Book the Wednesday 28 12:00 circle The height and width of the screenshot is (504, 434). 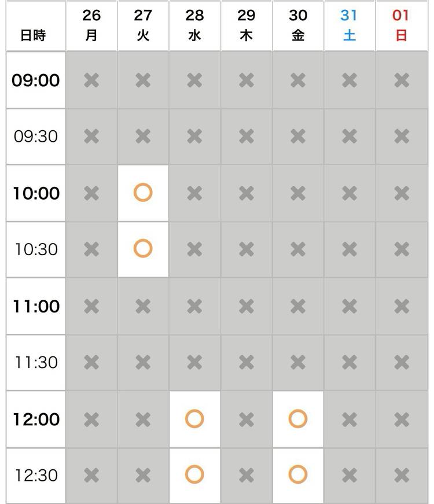coord(194,418)
